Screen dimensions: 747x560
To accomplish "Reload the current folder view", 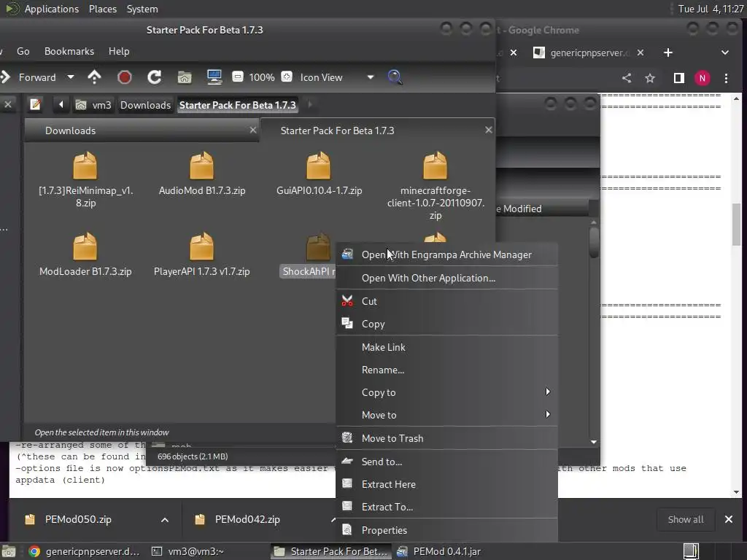I will coord(155,77).
